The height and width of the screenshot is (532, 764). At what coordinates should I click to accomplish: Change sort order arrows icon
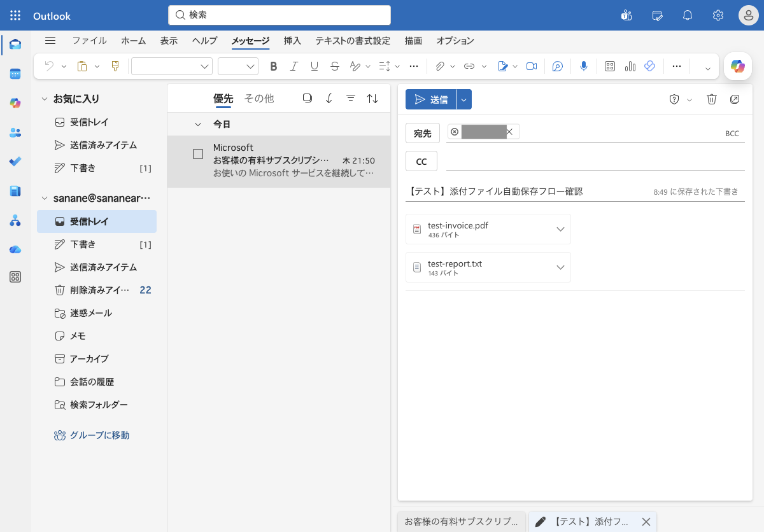tap(372, 98)
